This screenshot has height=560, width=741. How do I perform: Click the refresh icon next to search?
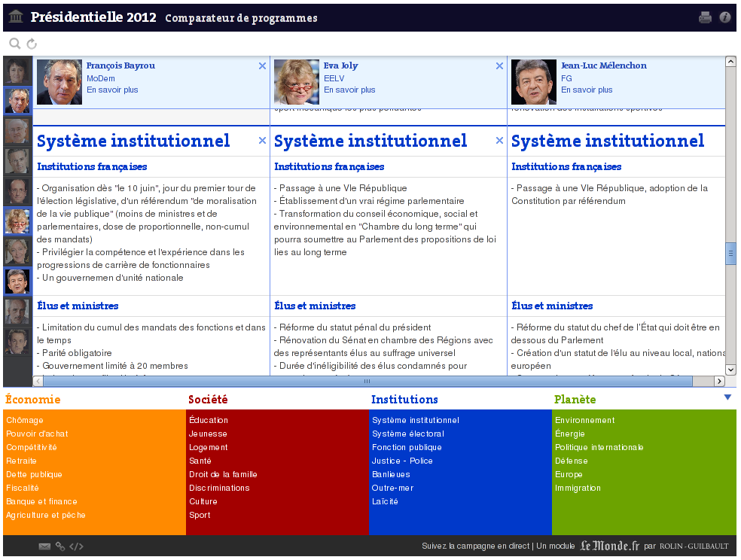click(x=32, y=44)
